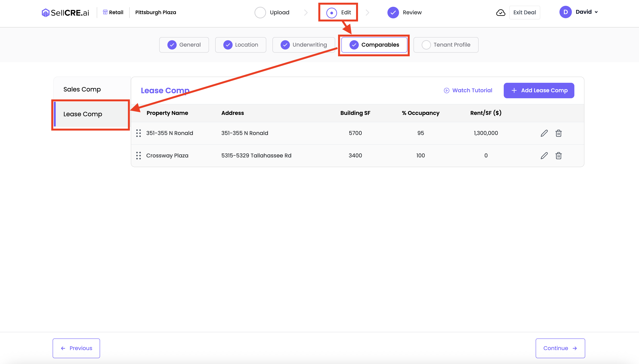
Task: Select the Upload step circle
Action: [x=260, y=13]
